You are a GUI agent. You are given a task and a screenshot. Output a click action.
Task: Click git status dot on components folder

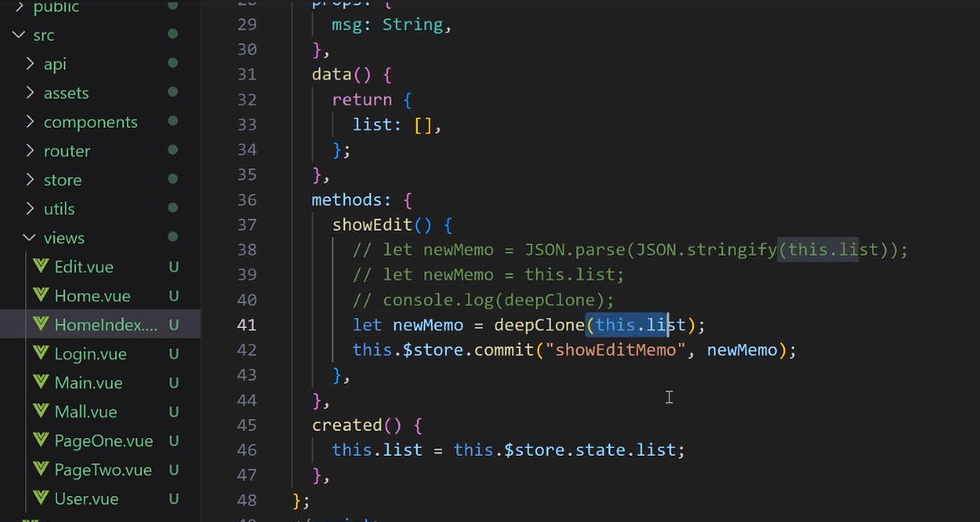pos(173,121)
